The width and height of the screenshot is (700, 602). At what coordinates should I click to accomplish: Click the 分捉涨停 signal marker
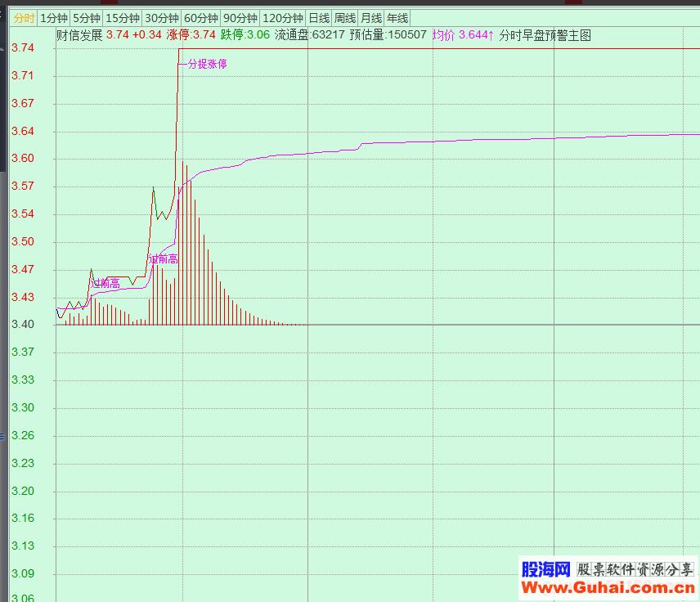(206, 63)
